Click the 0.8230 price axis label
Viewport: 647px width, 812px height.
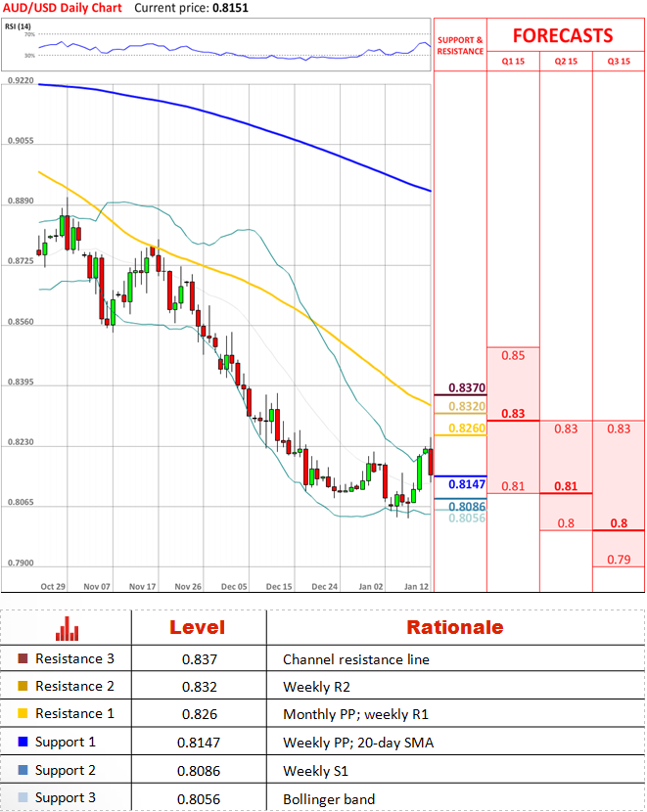(x=21, y=442)
